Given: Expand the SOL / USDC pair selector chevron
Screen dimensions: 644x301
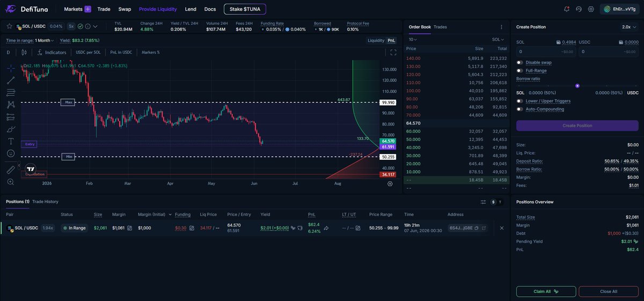Looking at the screenshot, I should click(x=96, y=26).
